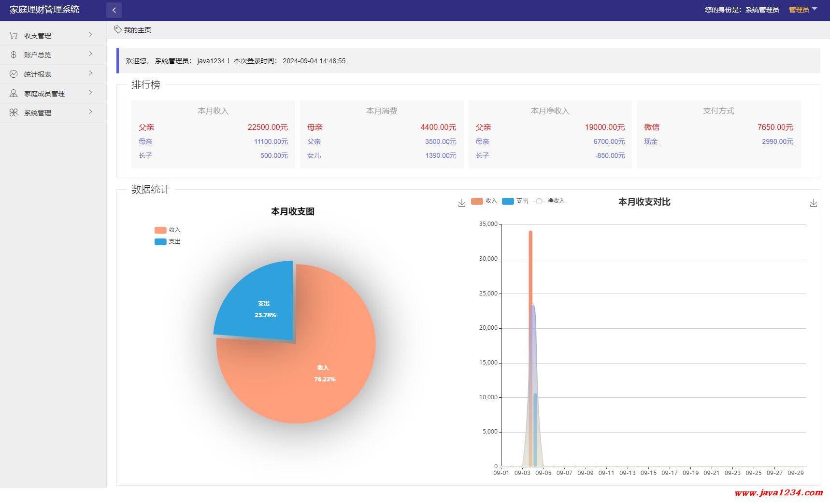Image resolution: width=830 pixels, height=504 pixels.
Task: Toggle 支出 series in the pie chart legend
Action: [x=167, y=242]
